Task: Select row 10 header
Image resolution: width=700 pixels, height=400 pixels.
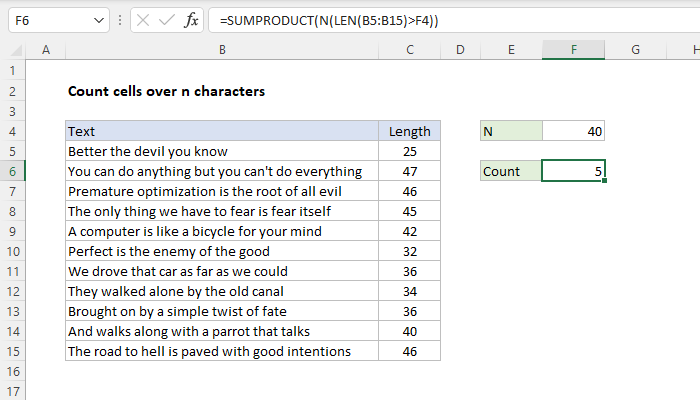Action: click(12, 251)
